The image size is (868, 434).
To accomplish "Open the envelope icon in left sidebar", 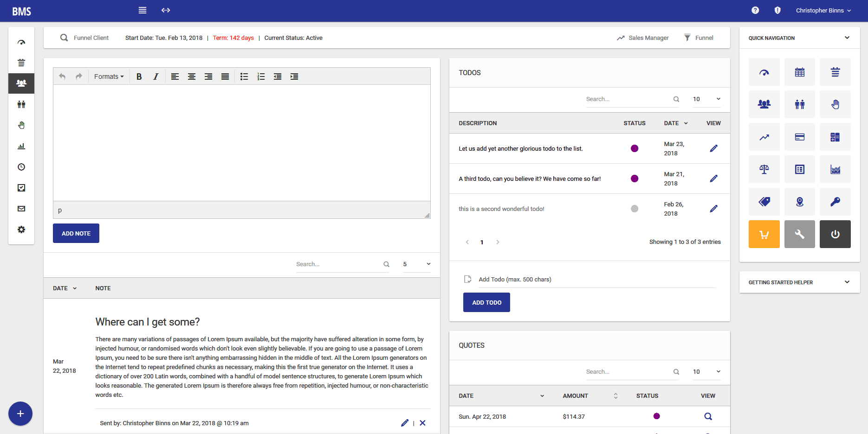I will click(21, 209).
